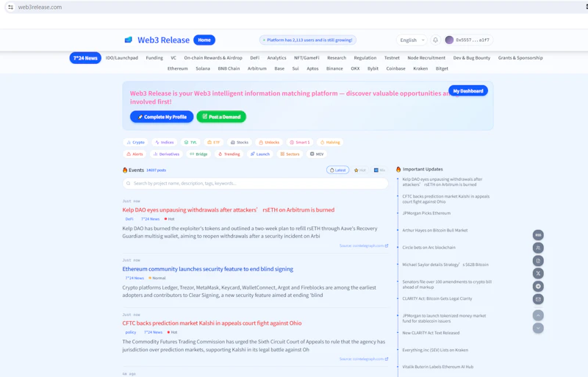588x377 pixels.
Task: Select the ETF chip
Action: pos(214,142)
